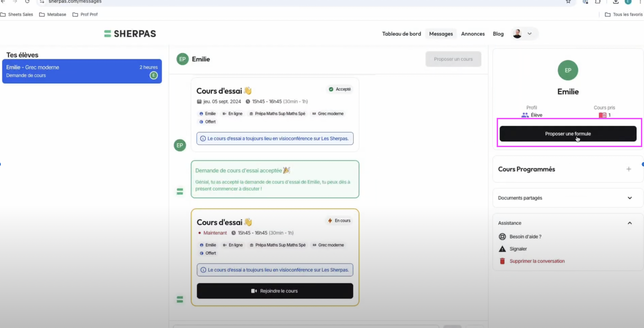
Task: Click Proposer une formule button
Action: (568, 134)
